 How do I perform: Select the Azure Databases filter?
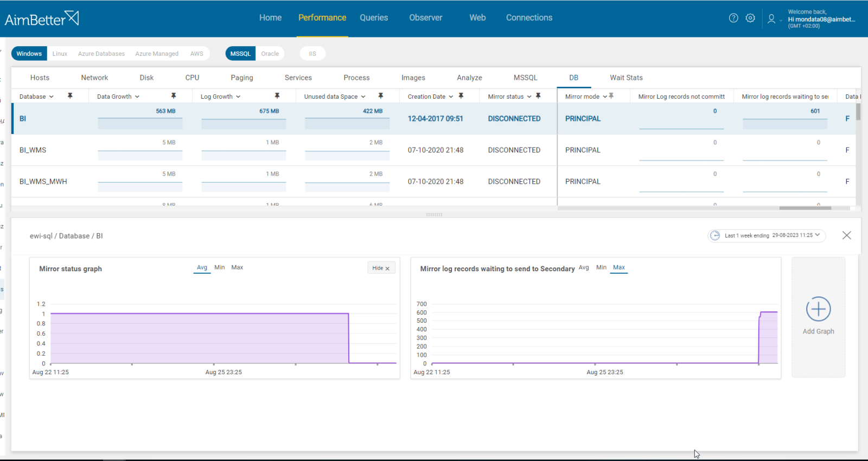pyautogui.click(x=101, y=54)
